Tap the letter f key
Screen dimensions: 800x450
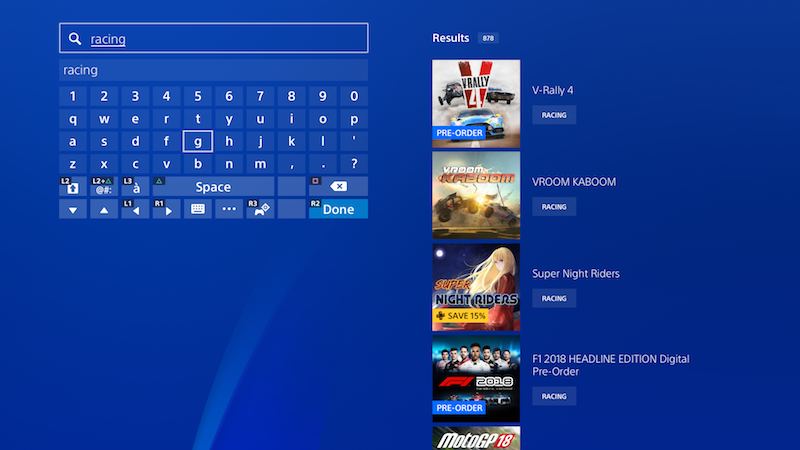[166, 141]
